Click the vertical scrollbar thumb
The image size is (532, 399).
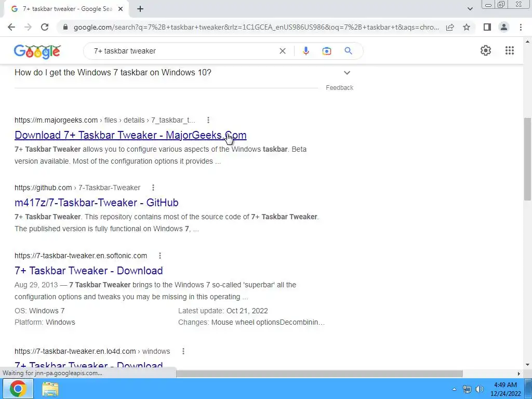[x=527, y=159]
